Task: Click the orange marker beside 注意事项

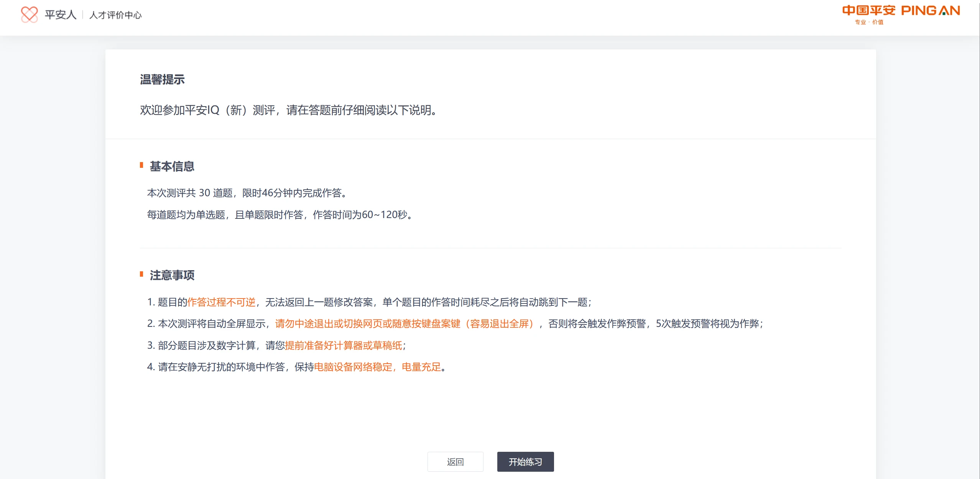Action: [141, 274]
